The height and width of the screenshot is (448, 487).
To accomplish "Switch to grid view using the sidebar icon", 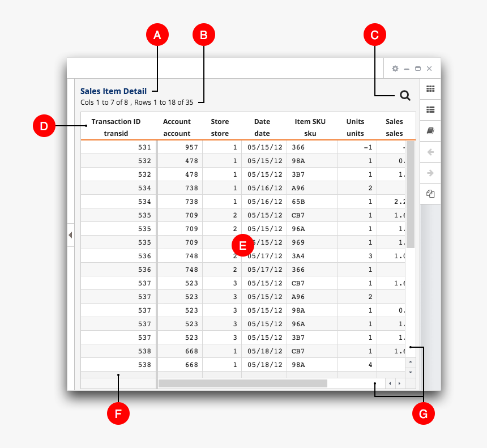I will coord(430,89).
